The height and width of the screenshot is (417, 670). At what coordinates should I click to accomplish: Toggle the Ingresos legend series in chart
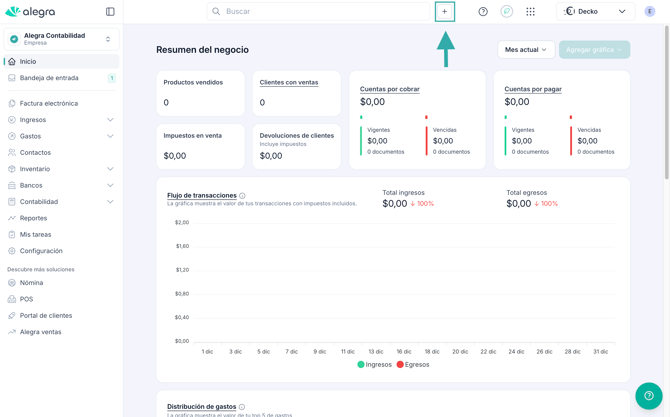(374, 365)
